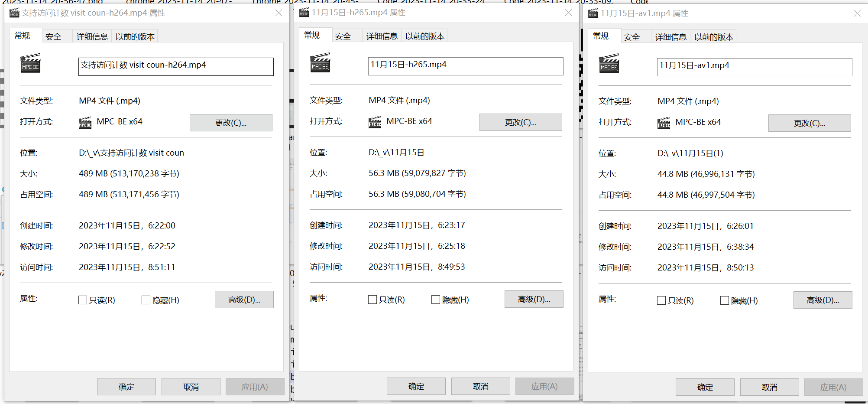This screenshot has width=868, height=404.
Task: Click the large MPC-BE file icon in h264 dialog
Action: [30, 63]
